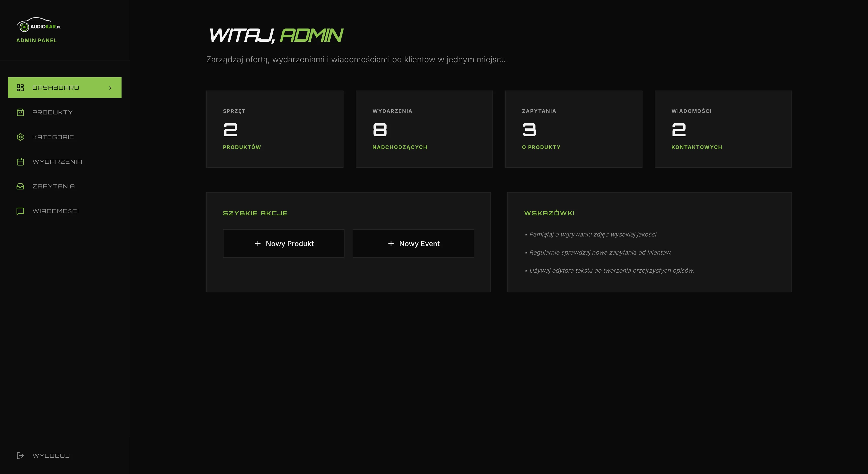This screenshot has height=474, width=868.
Task: Open the Sprzęt products stat card
Action: coord(275,129)
